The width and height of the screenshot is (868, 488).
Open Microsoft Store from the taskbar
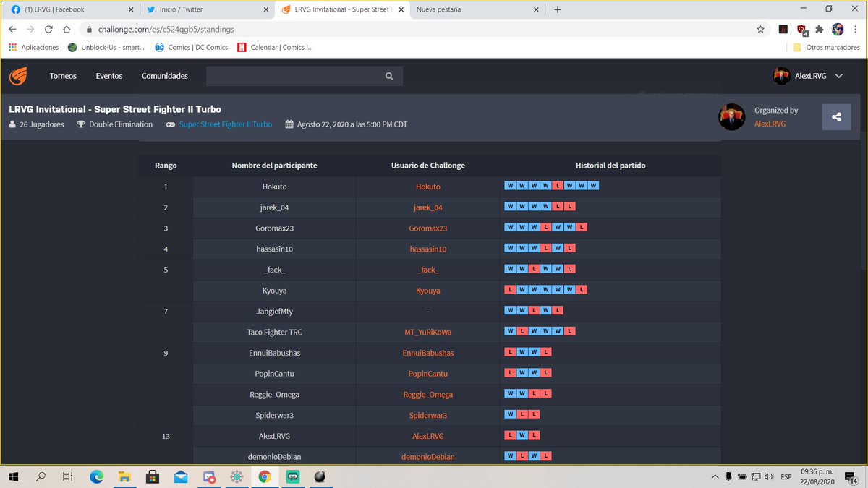point(153,476)
